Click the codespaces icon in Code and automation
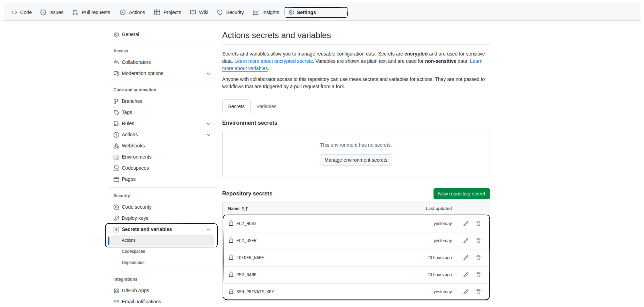Image resolution: width=644 pixels, height=307 pixels. [116, 168]
